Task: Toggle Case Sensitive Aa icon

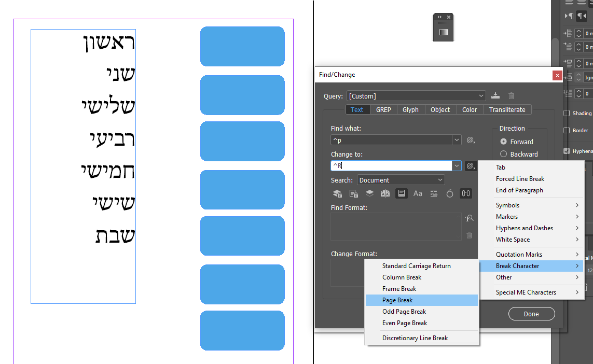Action: coord(418,193)
